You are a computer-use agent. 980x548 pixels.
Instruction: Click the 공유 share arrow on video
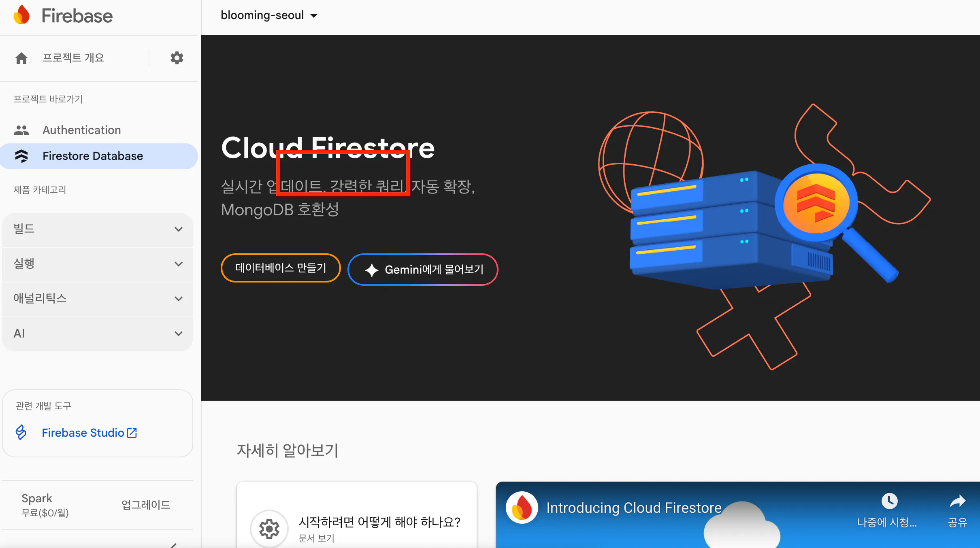pos(957,502)
